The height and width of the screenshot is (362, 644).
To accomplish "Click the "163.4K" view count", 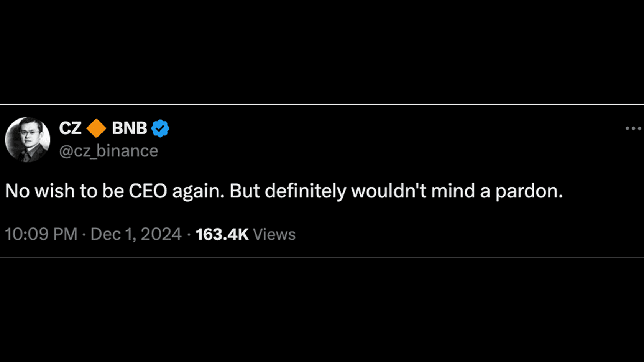I will pyautogui.click(x=222, y=234).
